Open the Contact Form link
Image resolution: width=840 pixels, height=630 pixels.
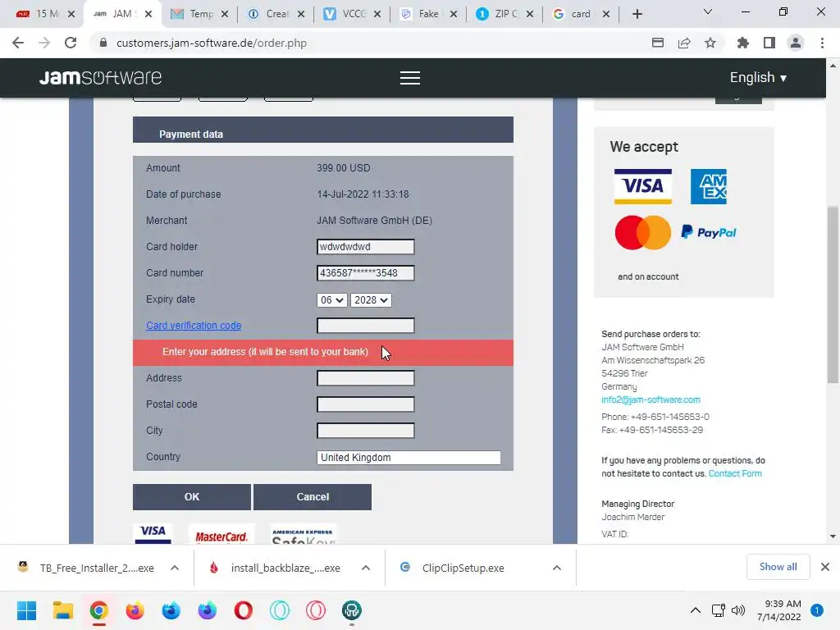[734, 473]
